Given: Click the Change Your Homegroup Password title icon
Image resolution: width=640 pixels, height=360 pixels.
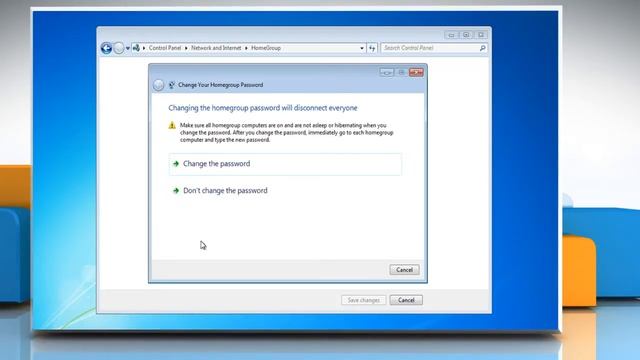Looking at the screenshot, I should coord(171,85).
